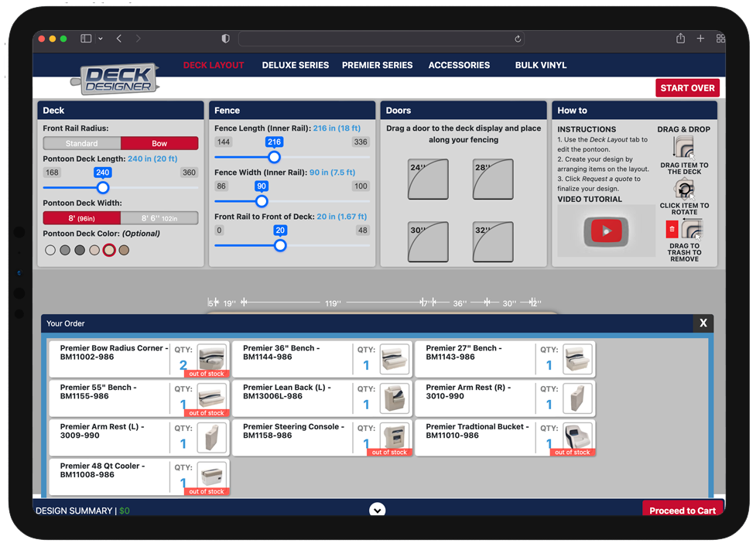Expand the design summary chevron

[x=378, y=510]
